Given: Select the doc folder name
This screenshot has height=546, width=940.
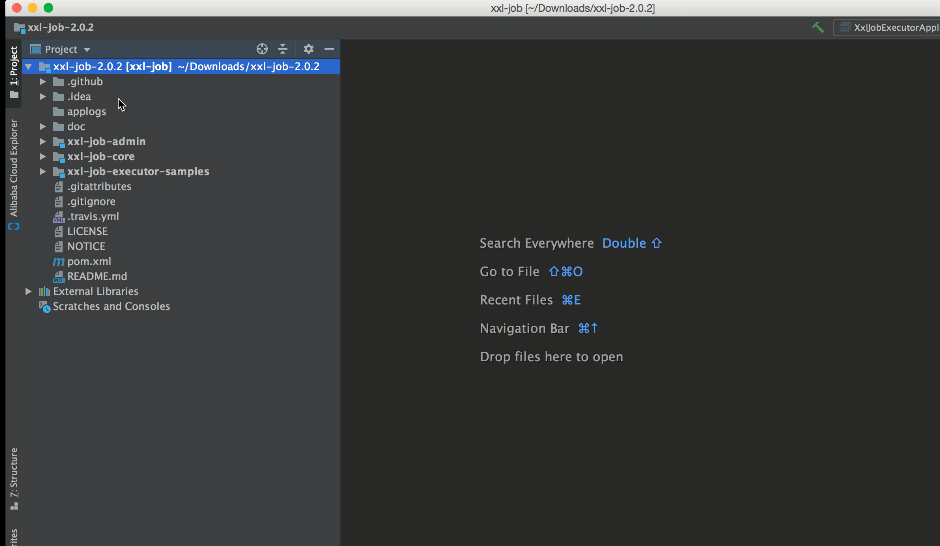Looking at the screenshot, I should [76, 126].
